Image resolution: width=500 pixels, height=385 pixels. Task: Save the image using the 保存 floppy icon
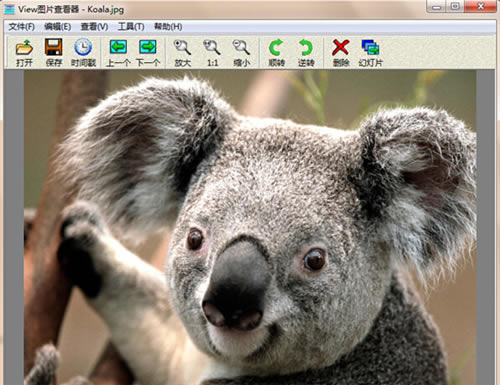(x=54, y=52)
